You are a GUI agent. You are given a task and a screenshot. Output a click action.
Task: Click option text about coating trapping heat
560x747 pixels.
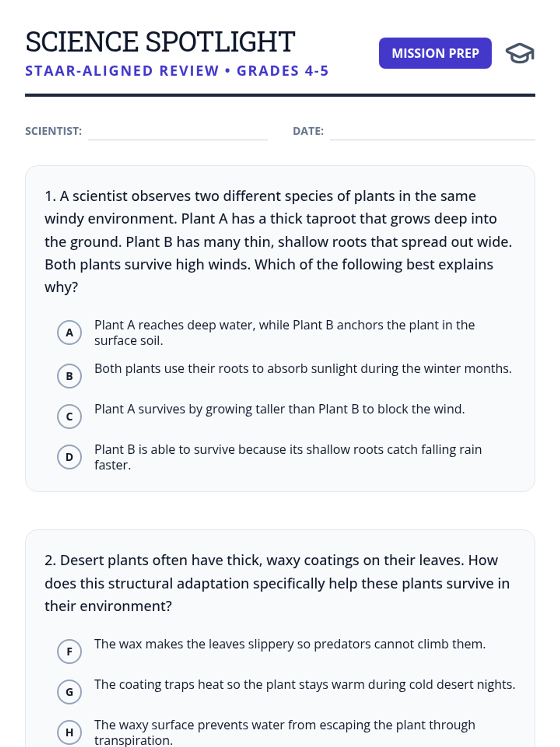pos(305,685)
